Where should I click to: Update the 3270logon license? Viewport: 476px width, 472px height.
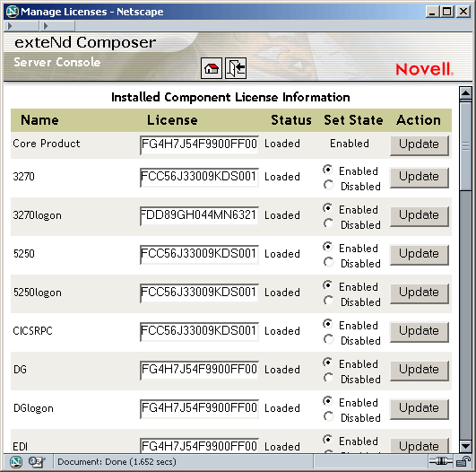click(420, 216)
